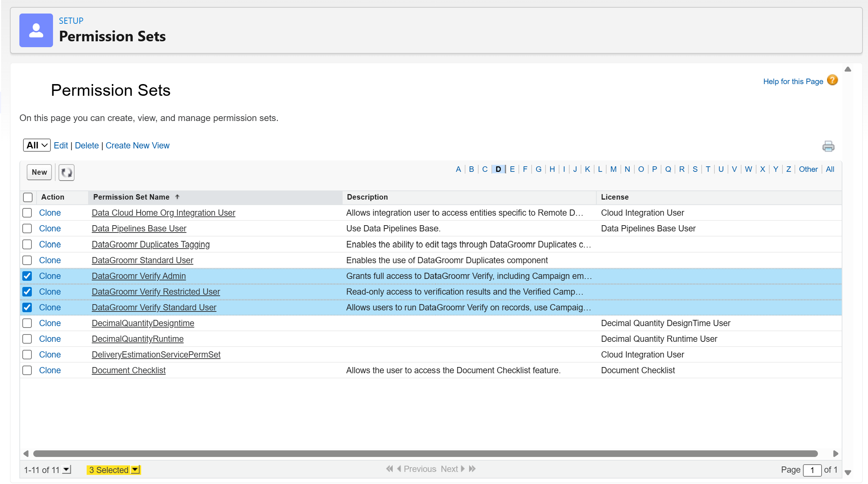
Task: Open the help question mark icon
Action: [x=833, y=80]
